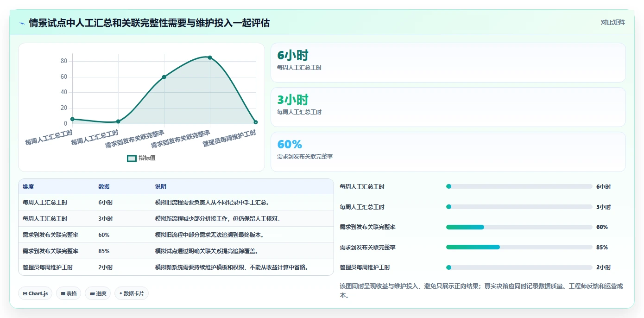Click the 说明 column header
The height and width of the screenshot is (318, 644).
(160, 187)
